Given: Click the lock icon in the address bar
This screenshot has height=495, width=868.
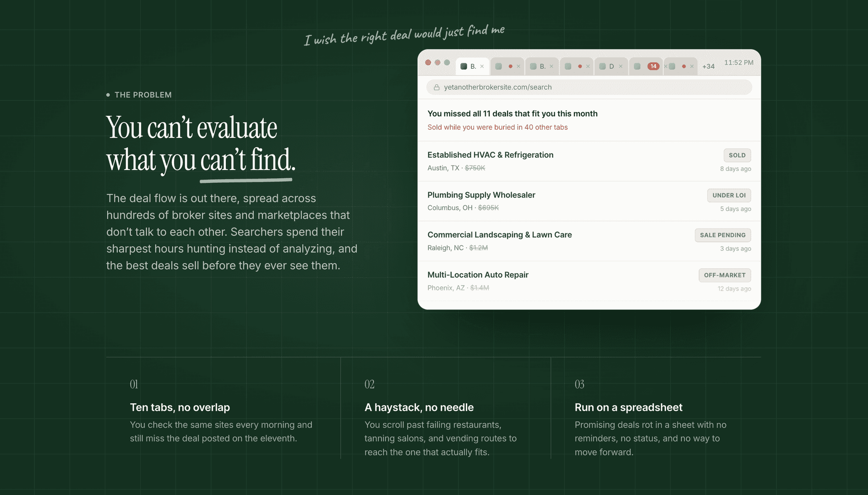Looking at the screenshot, I should pos(437,87).
